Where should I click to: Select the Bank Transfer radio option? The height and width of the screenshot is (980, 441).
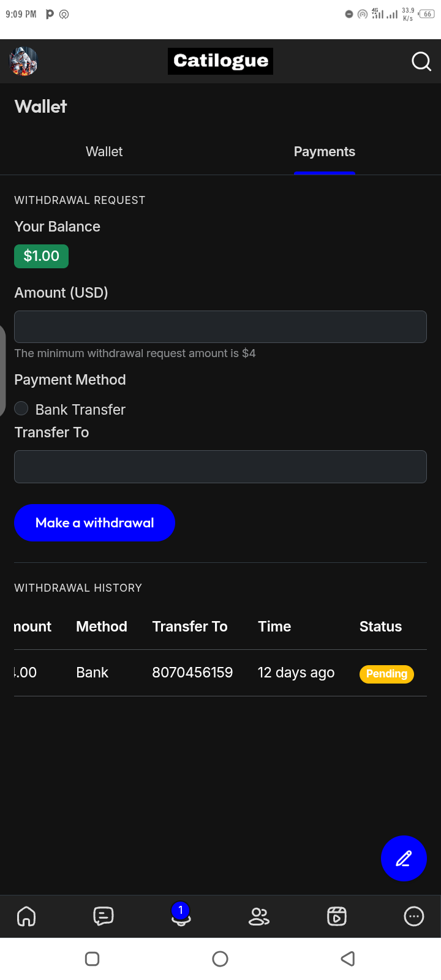(21, 409)
